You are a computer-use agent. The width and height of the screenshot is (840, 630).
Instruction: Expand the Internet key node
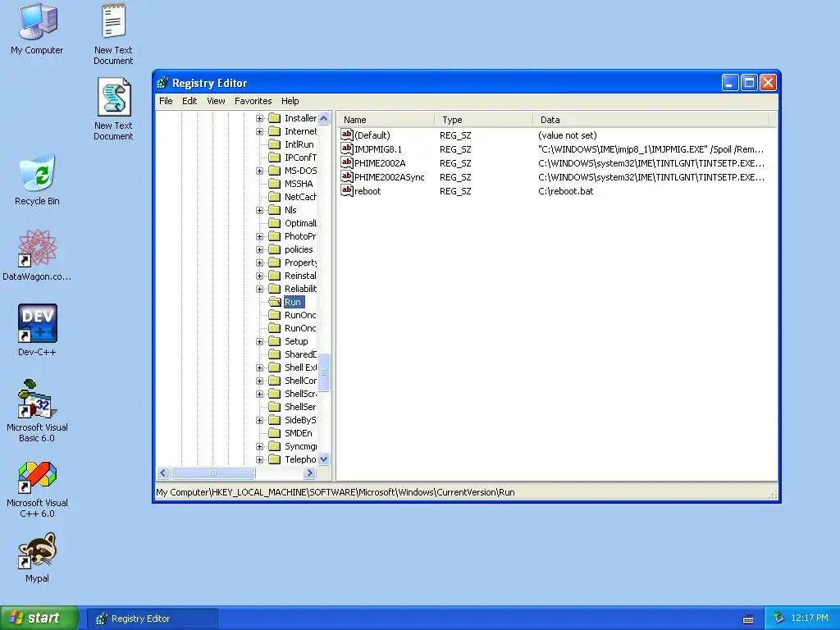pyautogui.click(x=259, y=131)
